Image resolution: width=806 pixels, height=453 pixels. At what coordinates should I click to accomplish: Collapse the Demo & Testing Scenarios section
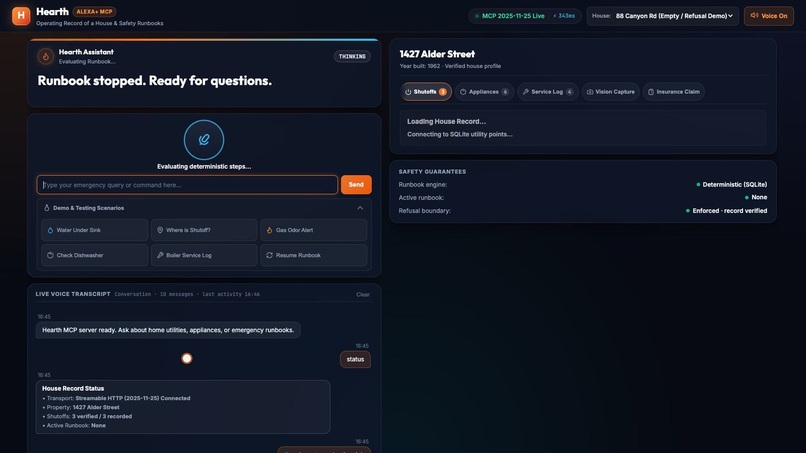(x=360, y=208)
